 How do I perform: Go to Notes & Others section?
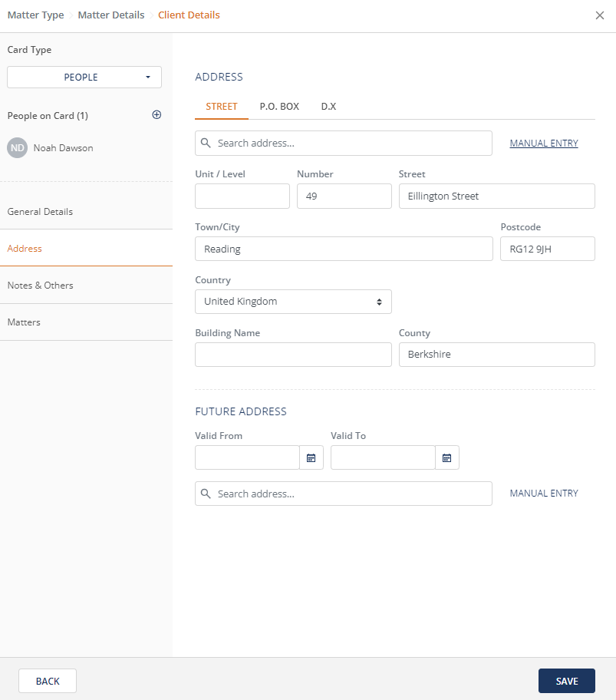(x=40, y=286)
